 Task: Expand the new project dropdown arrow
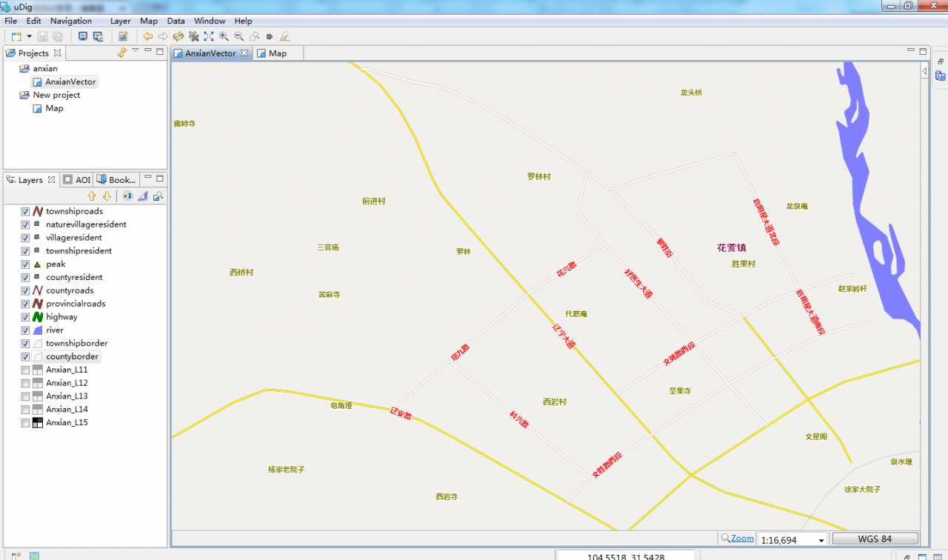pos(29,36)
